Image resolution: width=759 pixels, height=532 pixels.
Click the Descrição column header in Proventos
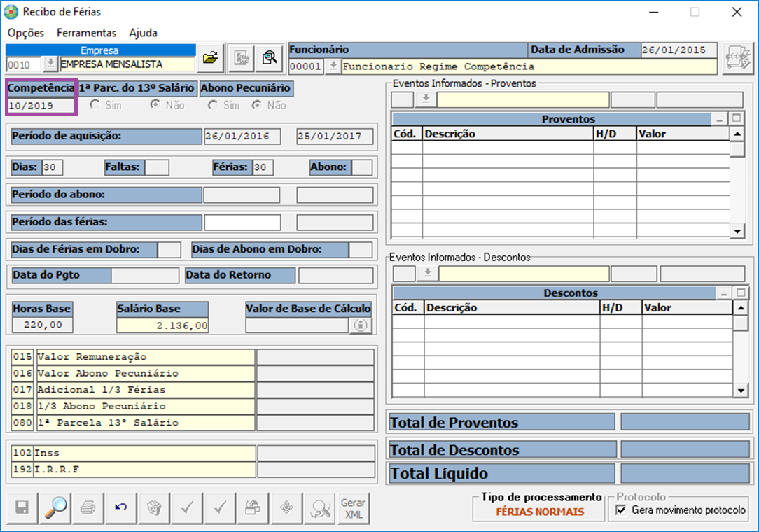pyautogui.click(x=508, y=134)
